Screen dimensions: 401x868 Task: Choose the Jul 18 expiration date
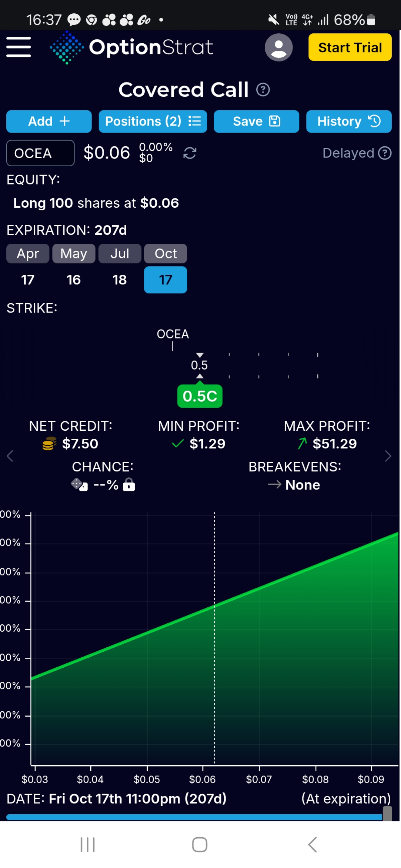point(120,280)
